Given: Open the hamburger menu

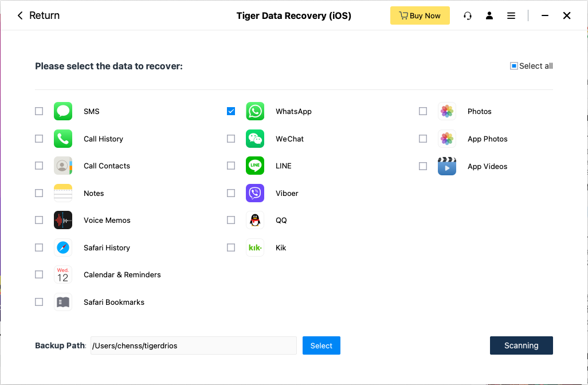Looking at the screenshot, I should tap(511, 15).
